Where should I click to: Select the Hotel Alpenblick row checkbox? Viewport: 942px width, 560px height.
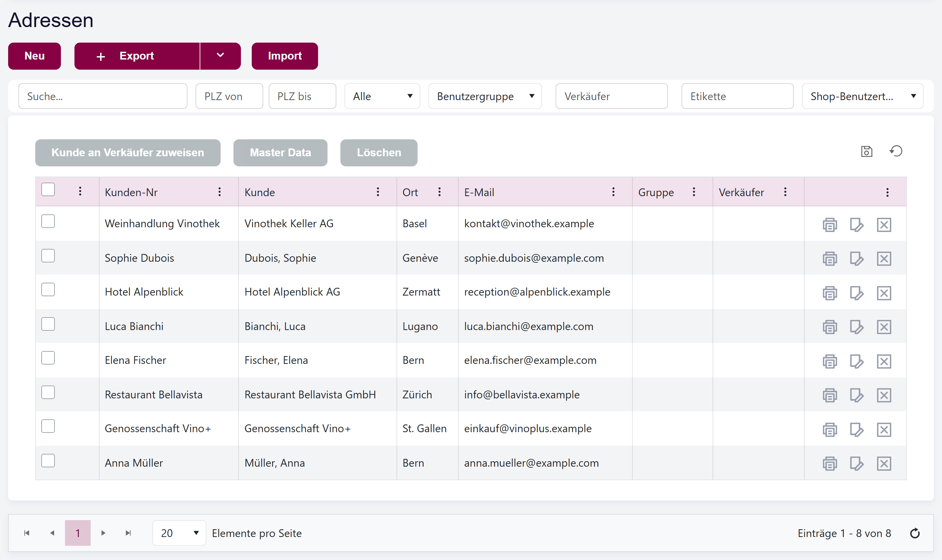(48, 290)
